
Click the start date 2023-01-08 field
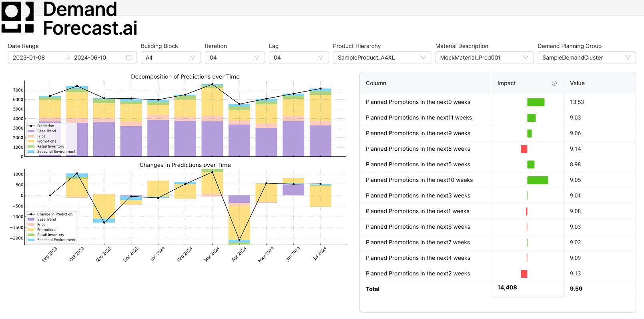[x=29, y=58]
